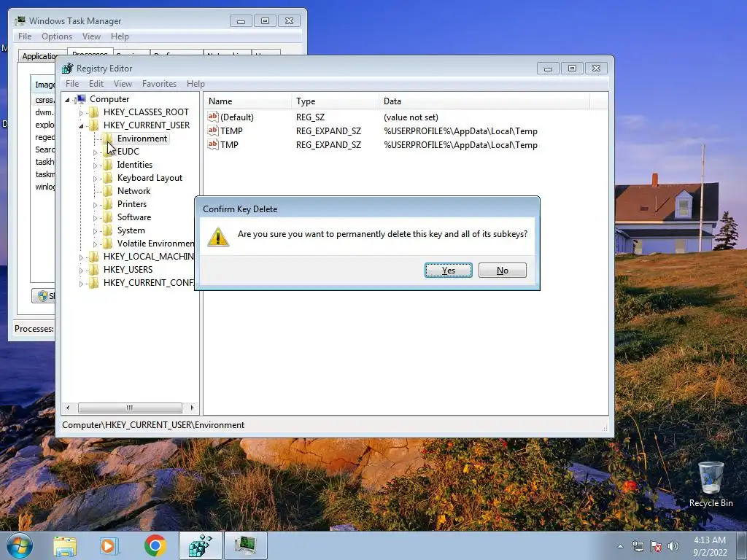The image size is (747, 560).
Task: Open the Favorites menu in Registry Editor
Action: [159, 84]
